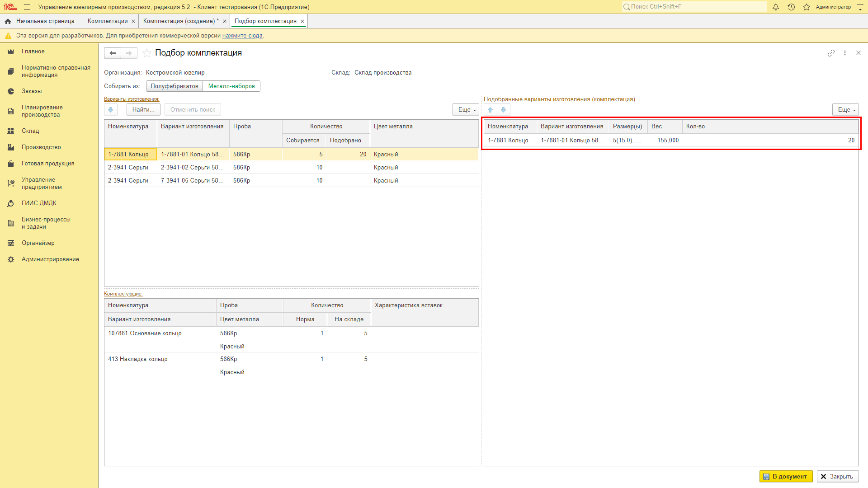Screen dimensions: 868x488
Task: Expand the title bar settings dropdown
Action: click(x=860, y=7)
